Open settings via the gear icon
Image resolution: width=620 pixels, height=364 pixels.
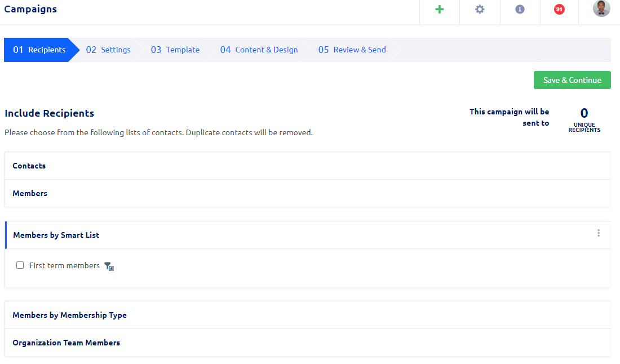(x=480, y=10)
